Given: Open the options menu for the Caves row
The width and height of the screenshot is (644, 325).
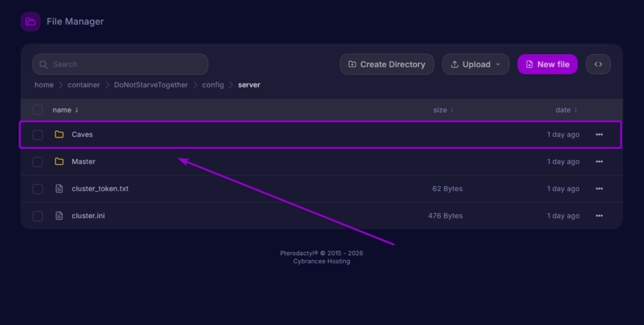Looking at the screenshot, I should click(599, 135).
